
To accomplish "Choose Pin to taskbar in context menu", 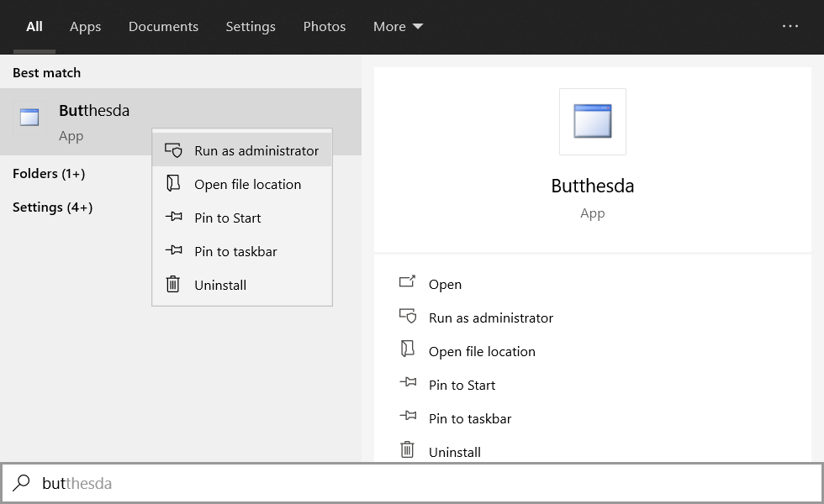I will tap(242, 251).
